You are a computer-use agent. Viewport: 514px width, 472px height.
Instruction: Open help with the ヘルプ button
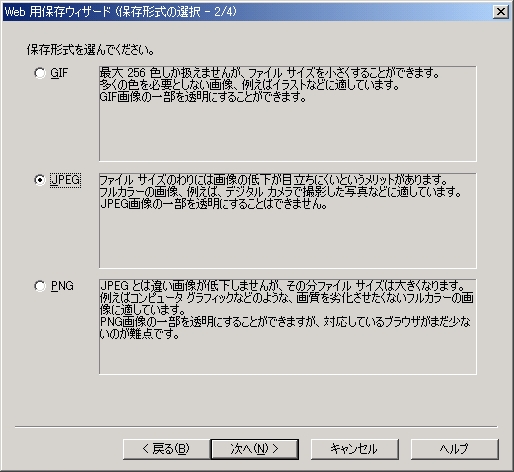coord(455,449)
